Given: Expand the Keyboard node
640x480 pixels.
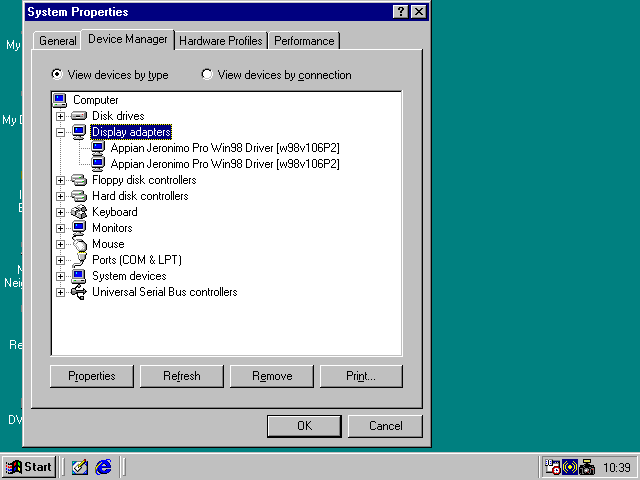Looking at the screenshot, I should click(x=60, y=212).
